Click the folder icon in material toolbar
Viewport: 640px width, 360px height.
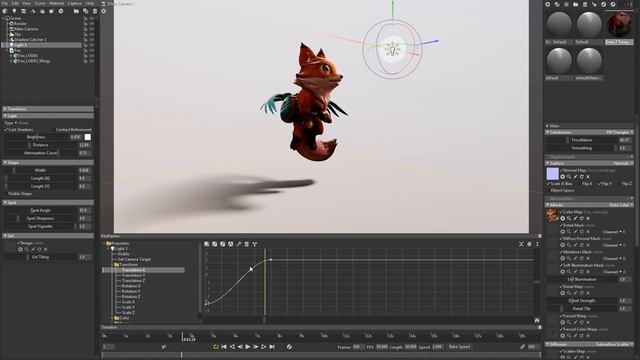[576, 4]
